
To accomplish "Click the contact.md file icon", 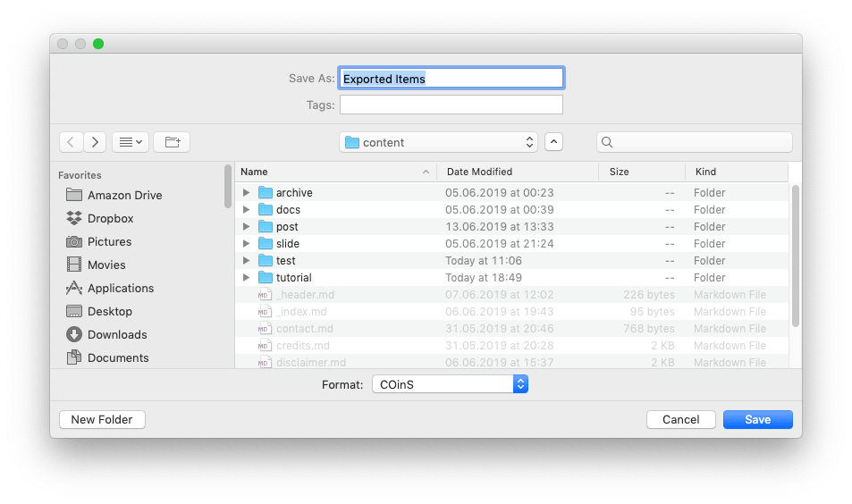I will click(265, 329).
